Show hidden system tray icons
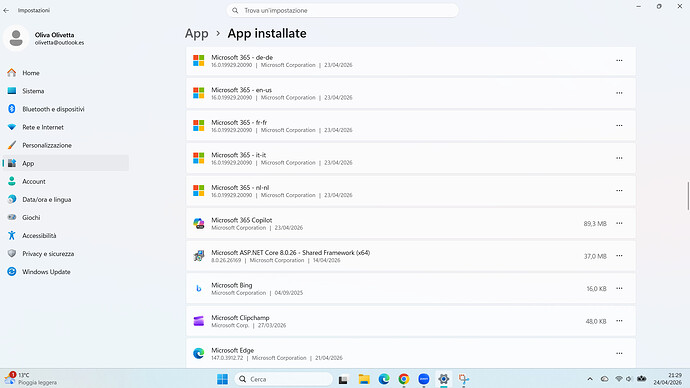This screenshot has width=690, height=388. click(x=590, y=379)
